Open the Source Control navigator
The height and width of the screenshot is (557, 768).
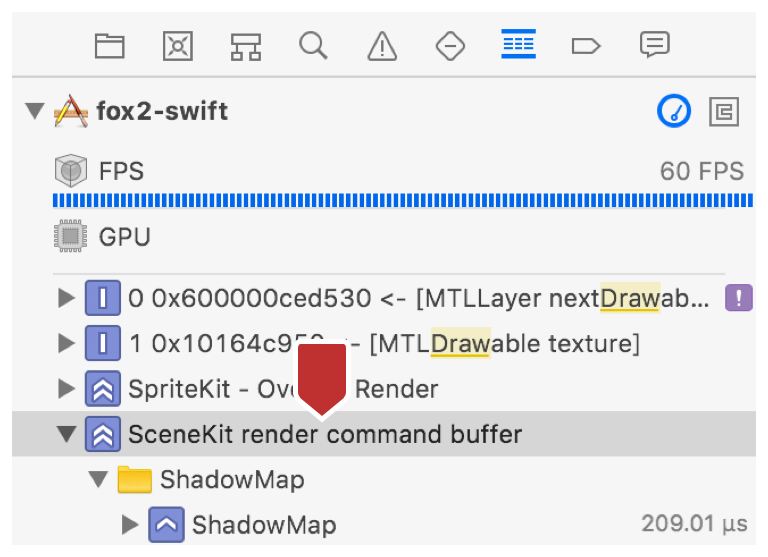[x=177, y=45]
